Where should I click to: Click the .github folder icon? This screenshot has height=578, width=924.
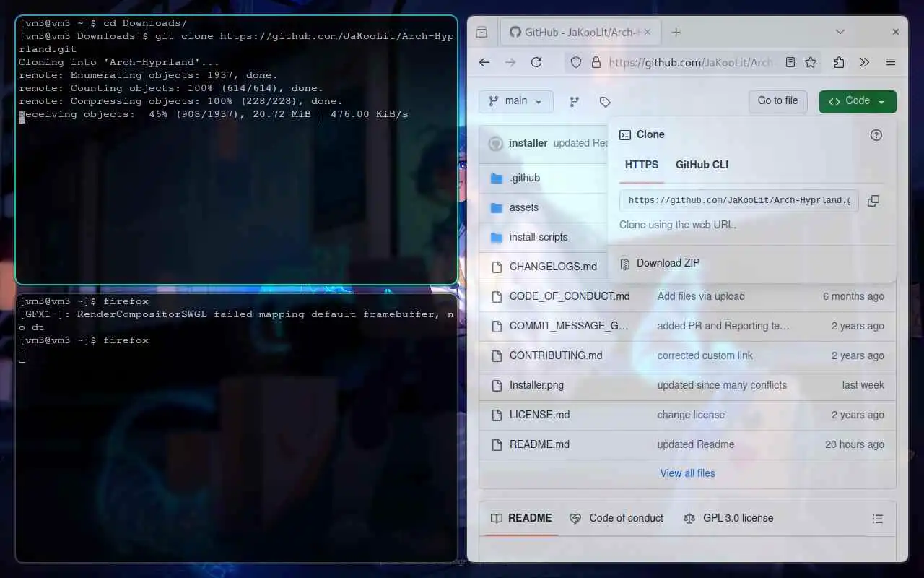pos(497,178)
